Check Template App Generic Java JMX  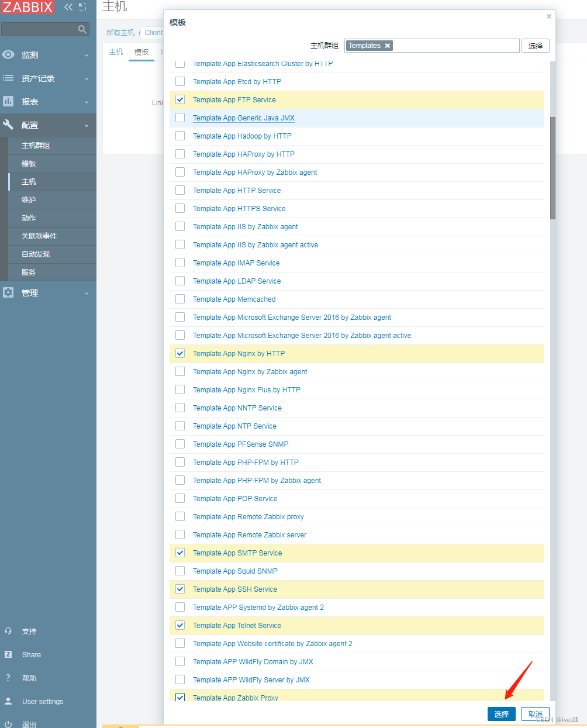(180, 118)
